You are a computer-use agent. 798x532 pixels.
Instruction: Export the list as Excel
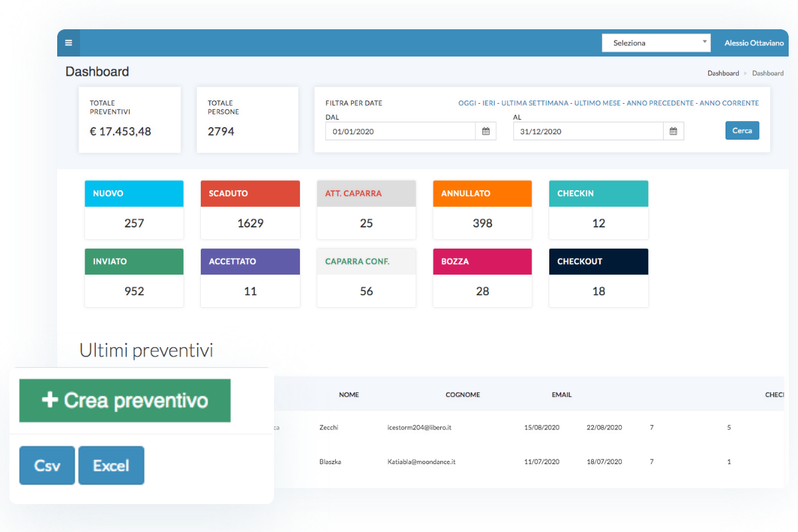pyautogui.click(x=111, y=465)
